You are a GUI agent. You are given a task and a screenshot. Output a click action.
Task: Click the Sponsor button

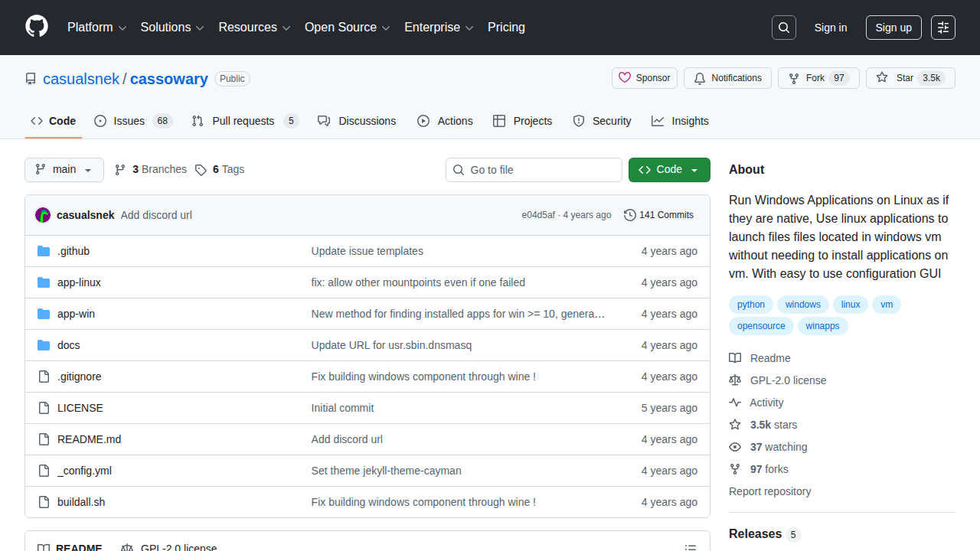pos(644,77)
